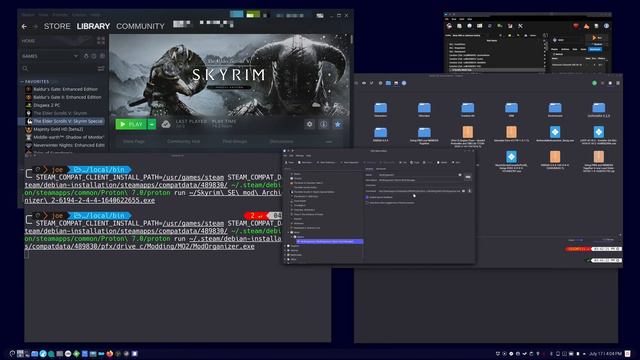Open the sixth folder in file manager top row
The width and height of the screenshot is (640, 360).
(x=598, y=109)
